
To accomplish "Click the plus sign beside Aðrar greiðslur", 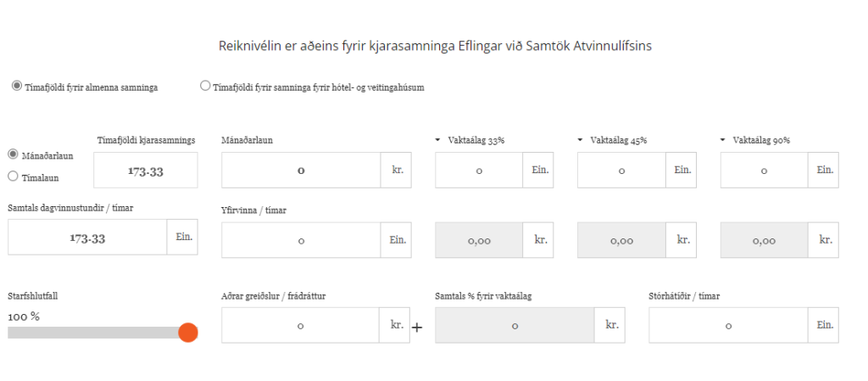I will 417,328.
